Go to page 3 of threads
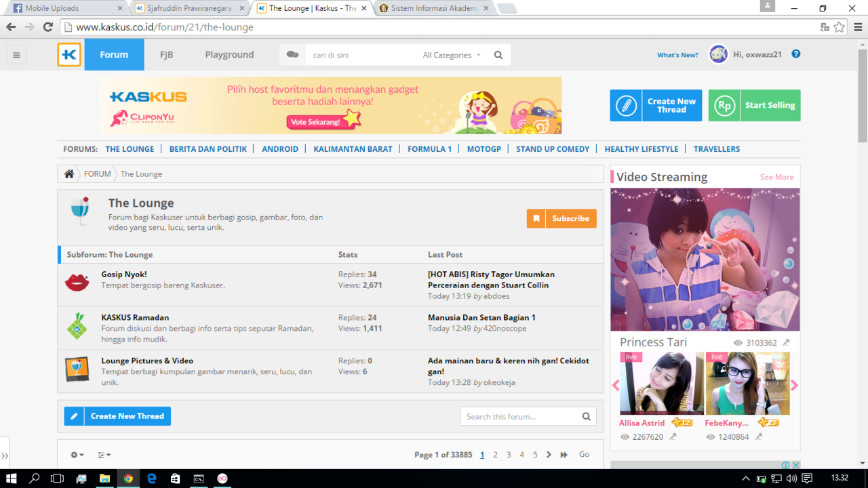 tap(509, 455)
